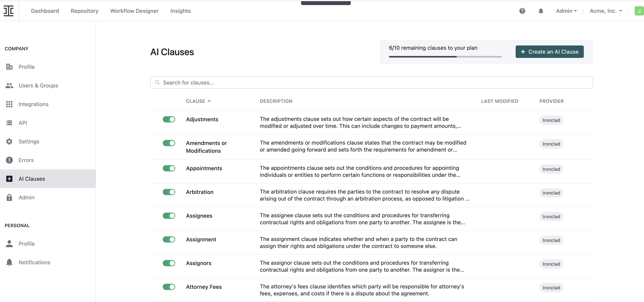644x302 pixels.
Task: Click the DESCRIPTION column header
Action: click(276, 101)
